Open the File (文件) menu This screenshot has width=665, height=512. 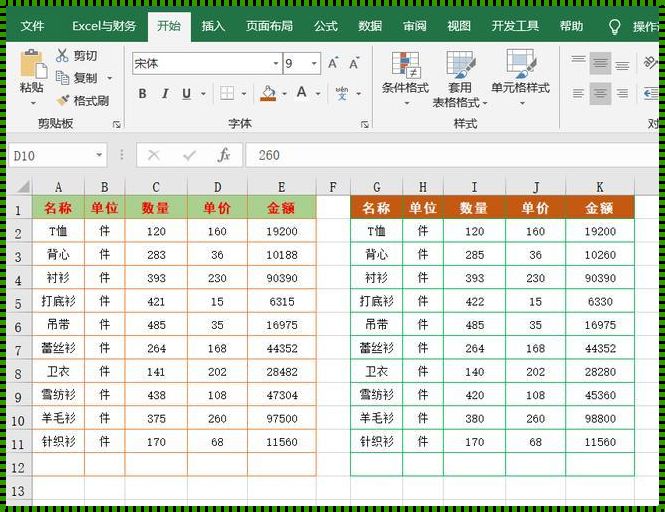click(x=32, y=26)
